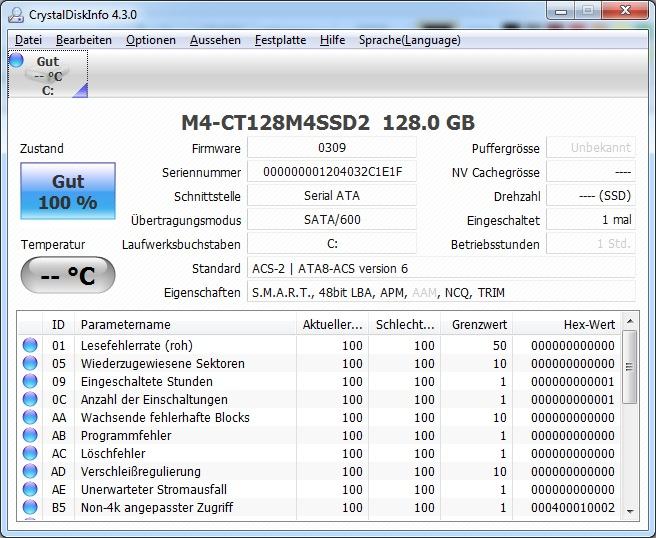Image resolution: width=656 pixels, height=538 pixels.
Task: Click the Grenzwert column header
Action: click(477, 324)
